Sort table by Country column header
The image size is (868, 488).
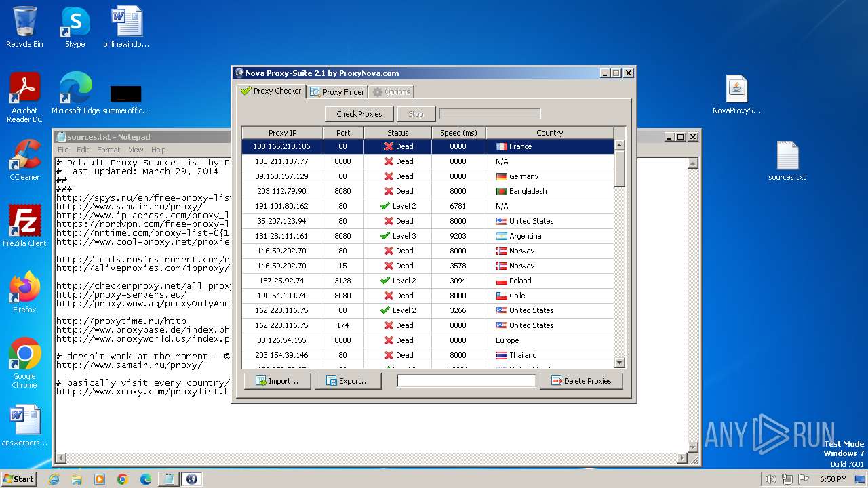click(x=549, y=133)
